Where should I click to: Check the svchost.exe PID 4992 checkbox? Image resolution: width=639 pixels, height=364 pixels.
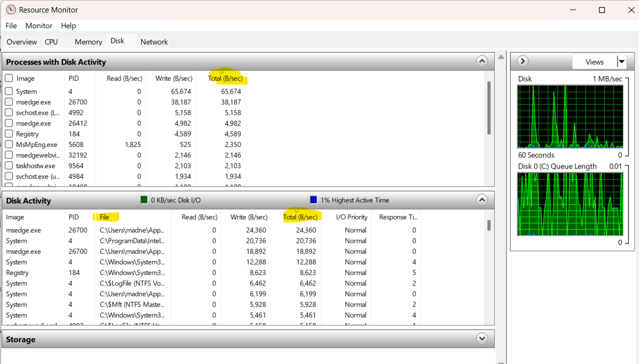point(9,112)
